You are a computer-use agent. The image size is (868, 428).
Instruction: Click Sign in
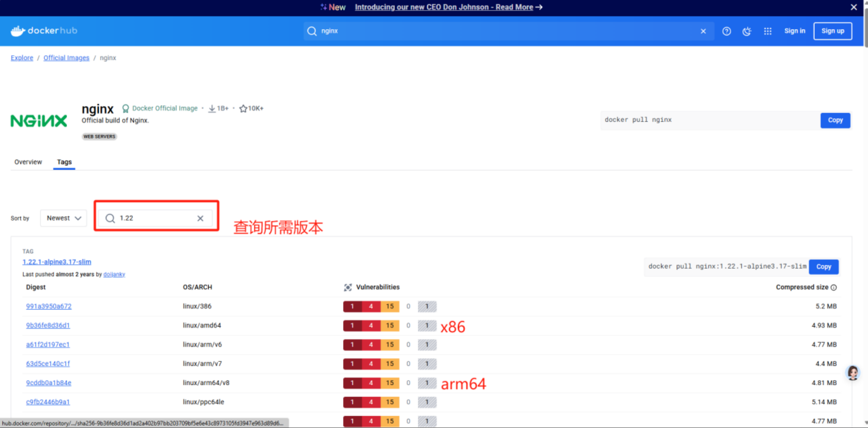coord(795,31)
